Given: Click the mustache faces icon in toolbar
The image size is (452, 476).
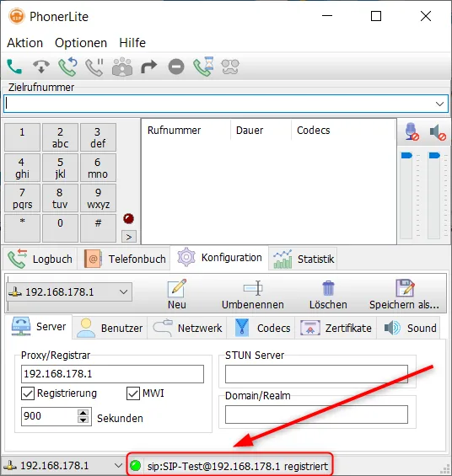Looking at the screenshot, I should pos(230,67).
